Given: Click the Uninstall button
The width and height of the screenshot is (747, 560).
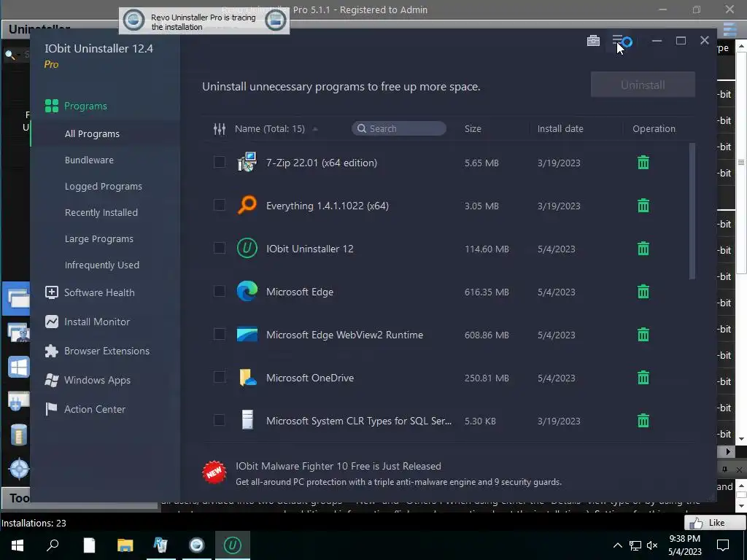Looking at the screenshot, I should (643, 85).
